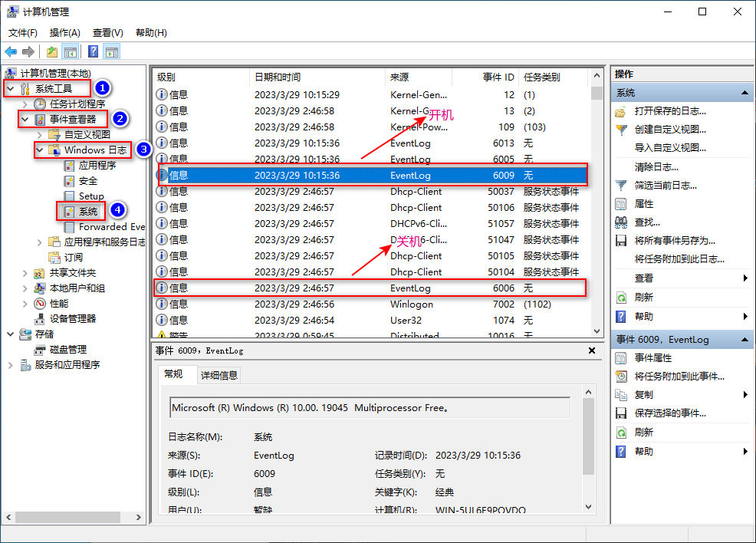Click the 磁盘管理 icon
This screenshot has width=756, height=543.
click(40, 350)
